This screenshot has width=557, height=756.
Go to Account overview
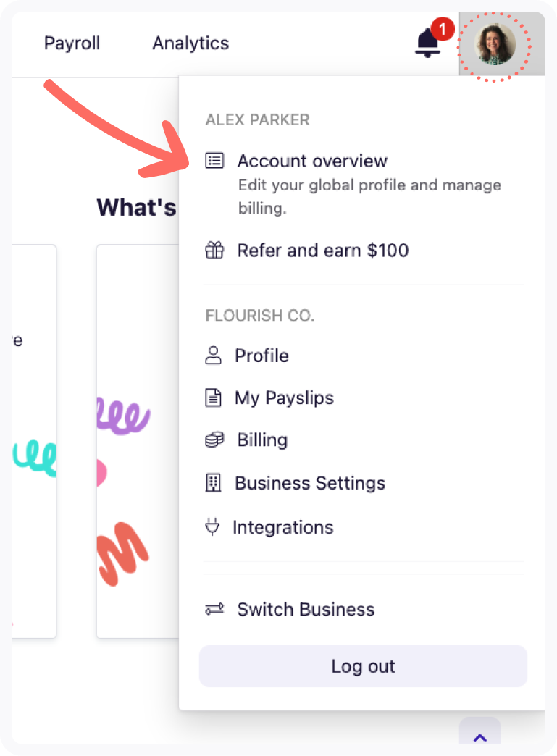click(313, 161)
